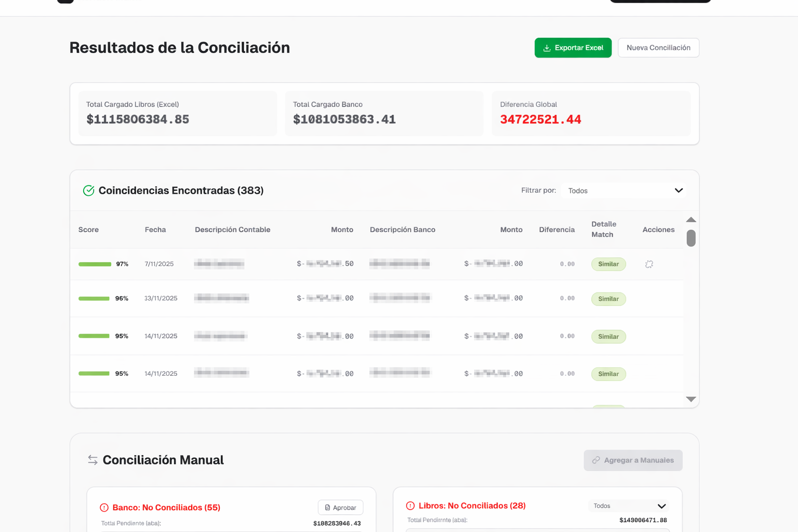The image size is (798, 532).
Task: Click the download icon inside Exportar Excel
Action: [547, 48]
